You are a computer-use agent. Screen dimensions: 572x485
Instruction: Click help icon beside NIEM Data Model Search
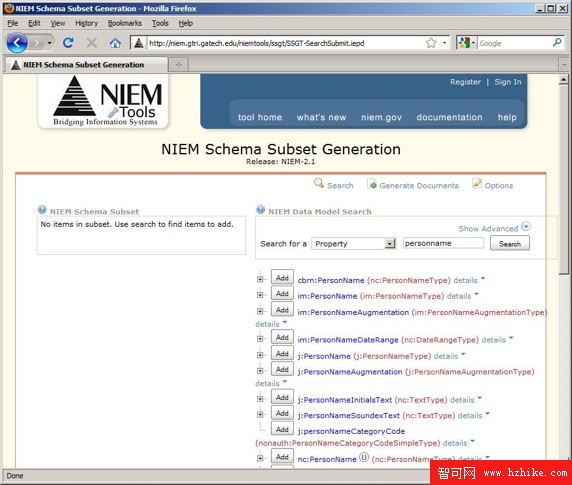(x=260, y=209)
